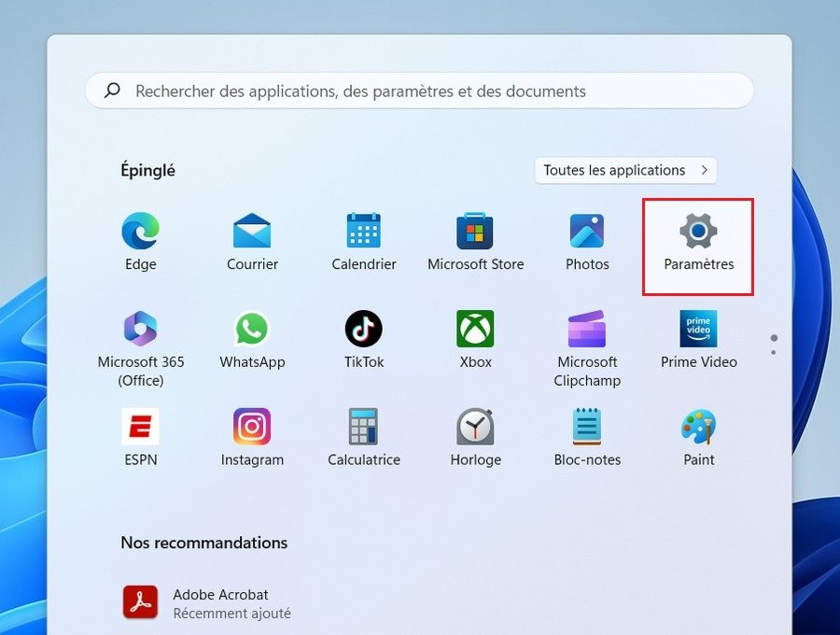Open the Calendrier app
The height and width of the screenshot is (635, 840).
[364, 242]
